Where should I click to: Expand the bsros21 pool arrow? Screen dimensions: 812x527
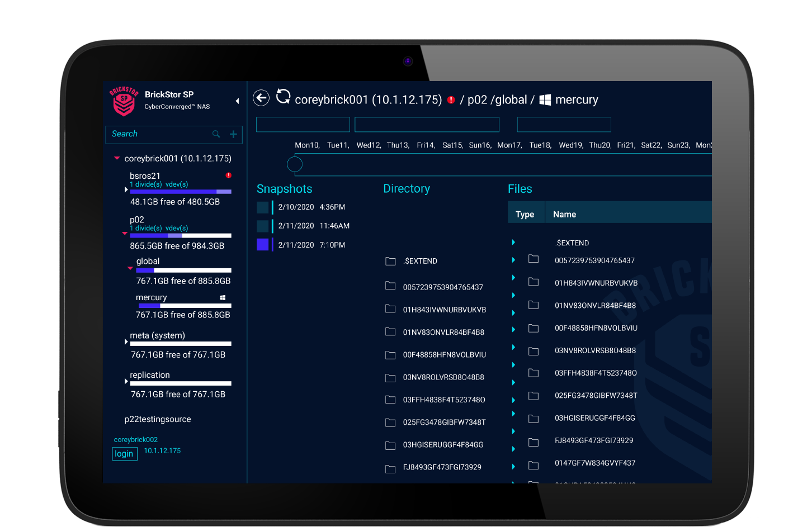point(126,190)
